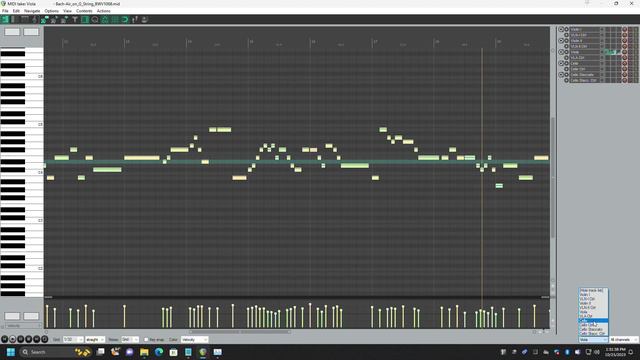Screen dimensions: 640x360
Task: Open the straight grid type dropdown
Action: pos(95,340)
